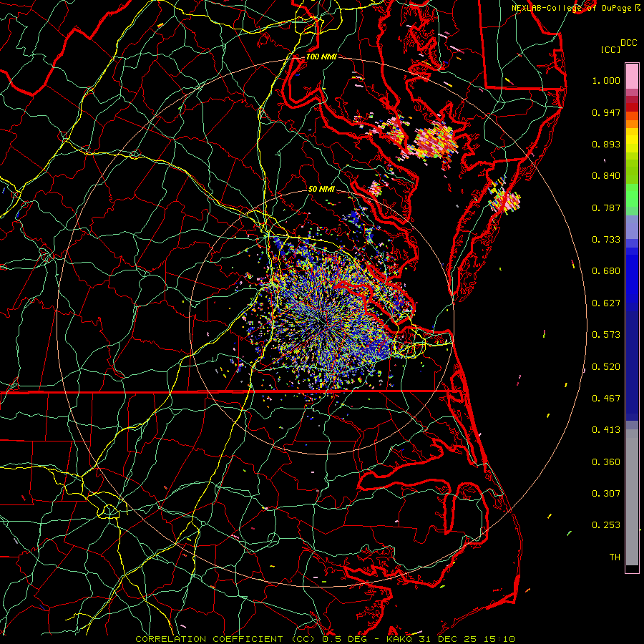Click the 1.000 value on the color scale
Screen dimensions: 644x644
[x=606, y=80]
